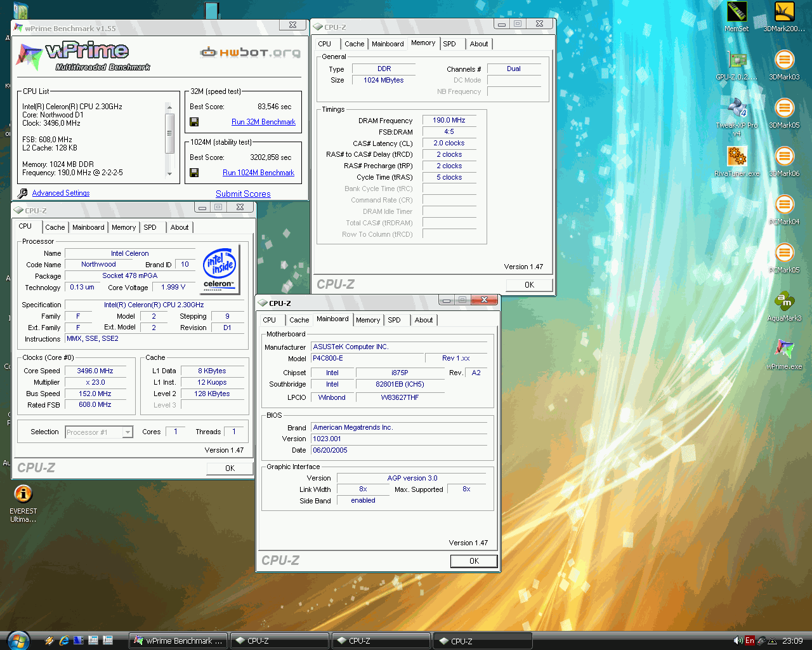Screen dimensions: 812x650
Task: Click the taskbar clock showing 23:09
Action: (792, 641)
